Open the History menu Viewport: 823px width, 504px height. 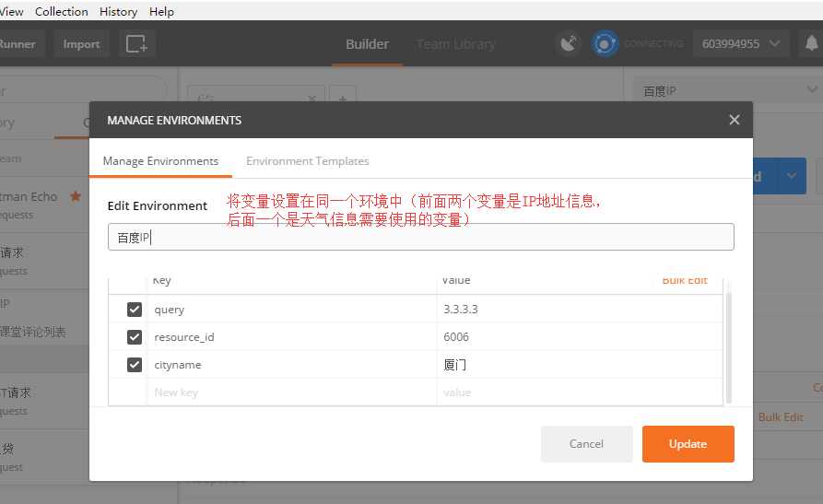[x=118, y=12]
